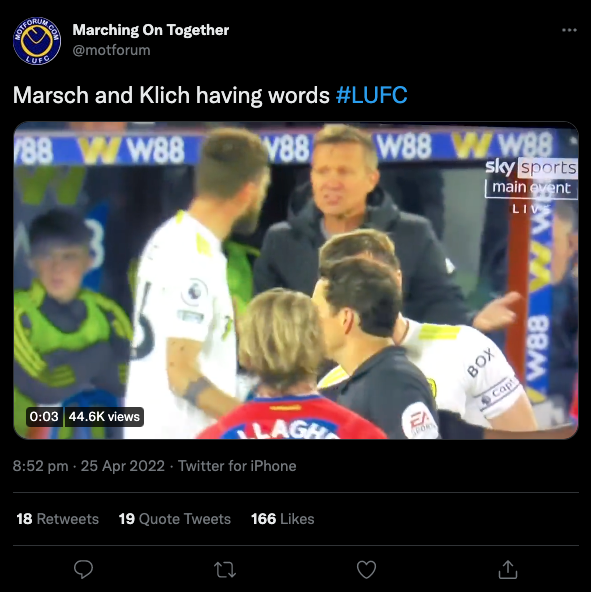Viewport: 591px width, 592px height.
Task: Like the tweet with heart icon
Action: (366, 569)
